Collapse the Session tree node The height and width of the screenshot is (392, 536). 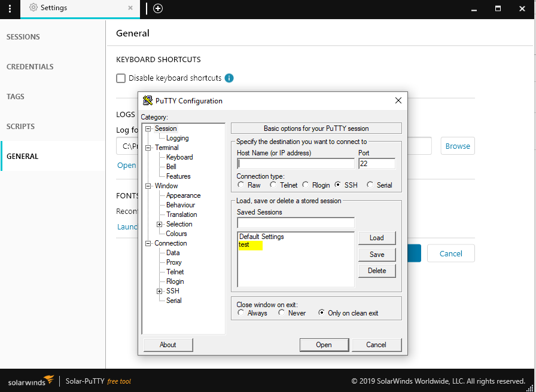pyautogui.click(x=148, y=128)
